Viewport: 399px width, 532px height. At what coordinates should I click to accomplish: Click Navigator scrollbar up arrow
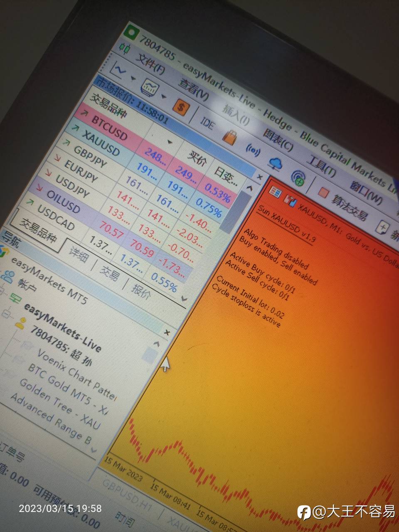pyautogui.click(x=157, y=344)
